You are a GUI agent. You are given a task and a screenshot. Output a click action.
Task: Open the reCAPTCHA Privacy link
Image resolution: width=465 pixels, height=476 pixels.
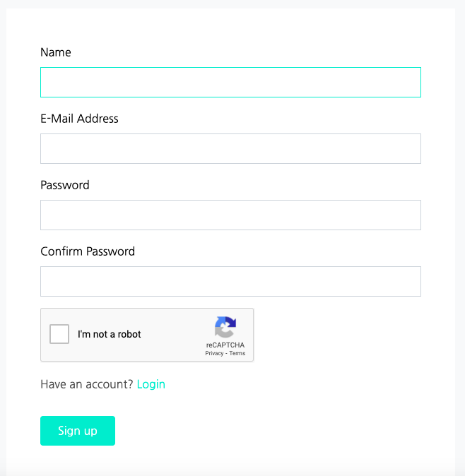tap(214, 353)
